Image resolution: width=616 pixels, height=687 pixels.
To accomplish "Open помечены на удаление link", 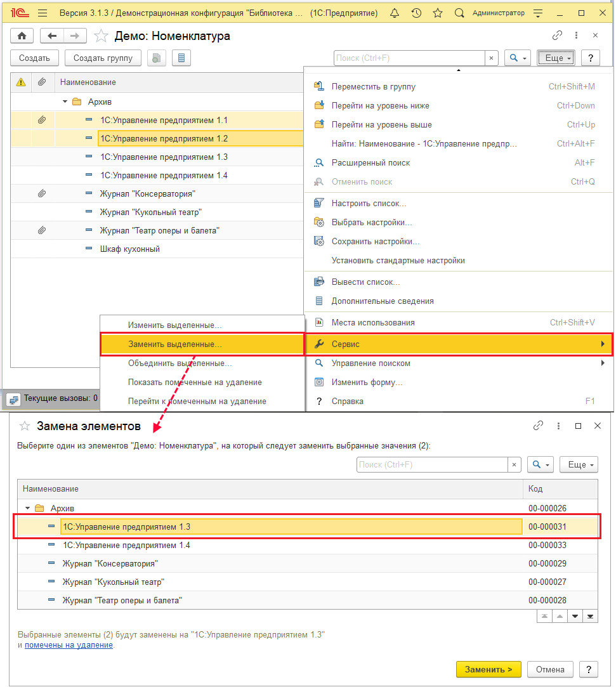I will pos(69,645).
